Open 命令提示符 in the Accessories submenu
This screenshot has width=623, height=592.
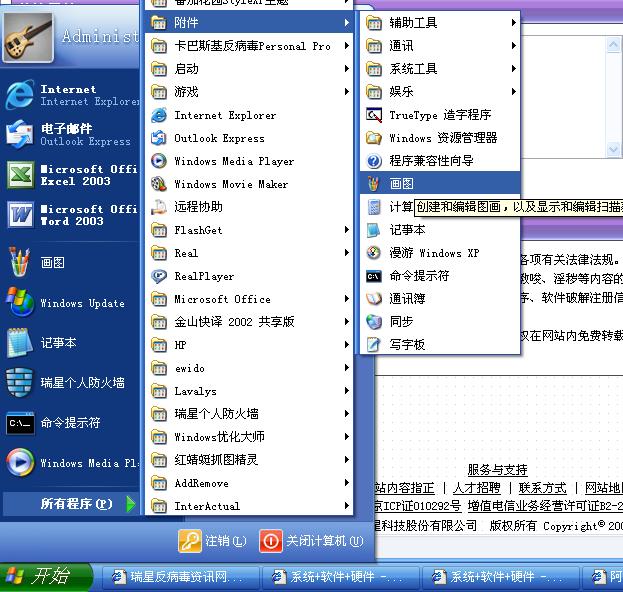(440, 276)
